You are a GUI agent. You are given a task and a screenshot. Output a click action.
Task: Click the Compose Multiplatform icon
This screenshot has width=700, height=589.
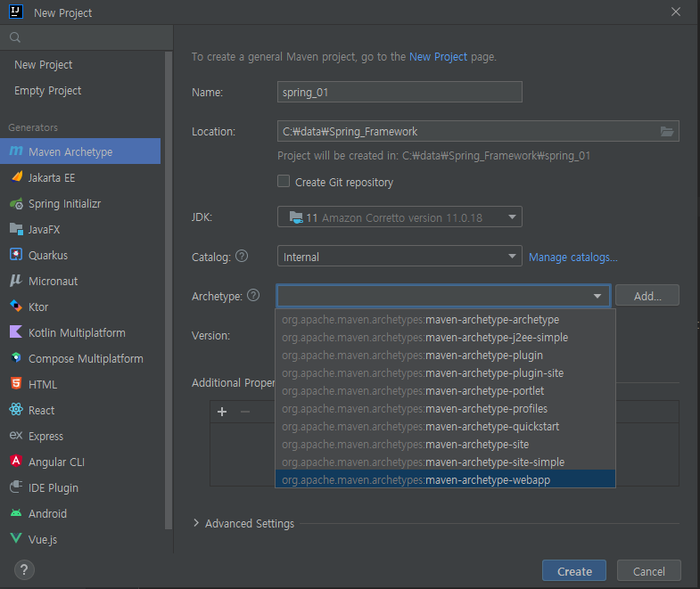(x=16, y=358)
